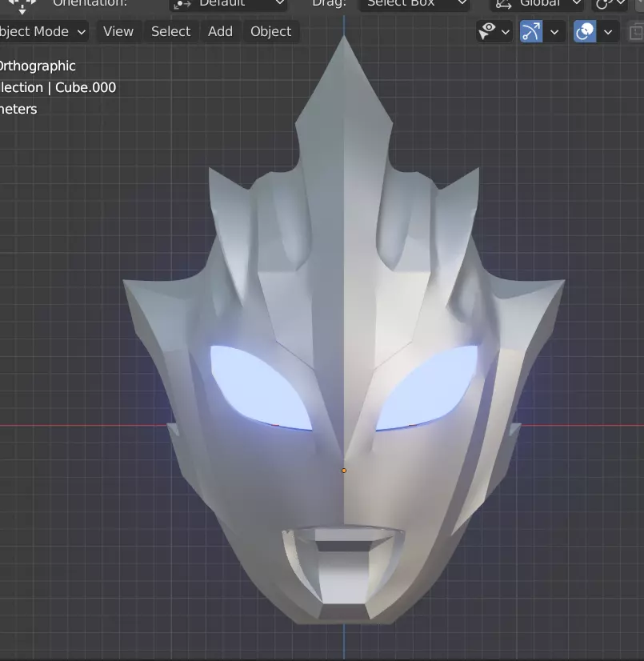This screenshot has width=644, height=661.
Task: Toggle the X-ray button at right edge
Action: pyautogui.click(x=635, y=32)
